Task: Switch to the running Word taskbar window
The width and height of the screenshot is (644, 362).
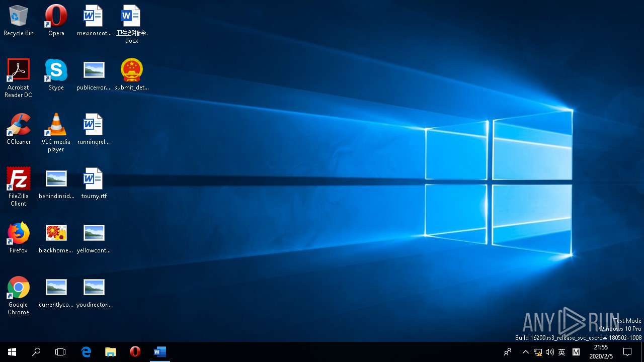Action: coord(159,352)
